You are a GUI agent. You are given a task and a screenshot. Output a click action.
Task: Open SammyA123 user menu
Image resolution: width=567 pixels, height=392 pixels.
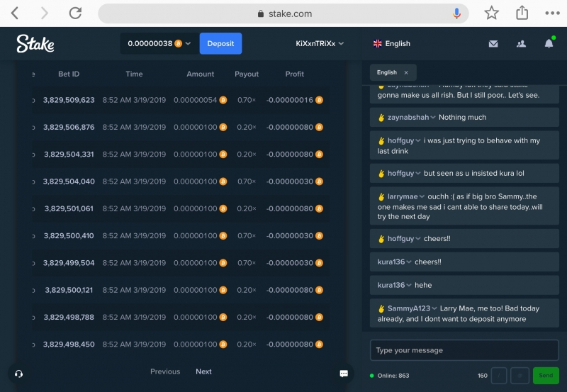434,308
